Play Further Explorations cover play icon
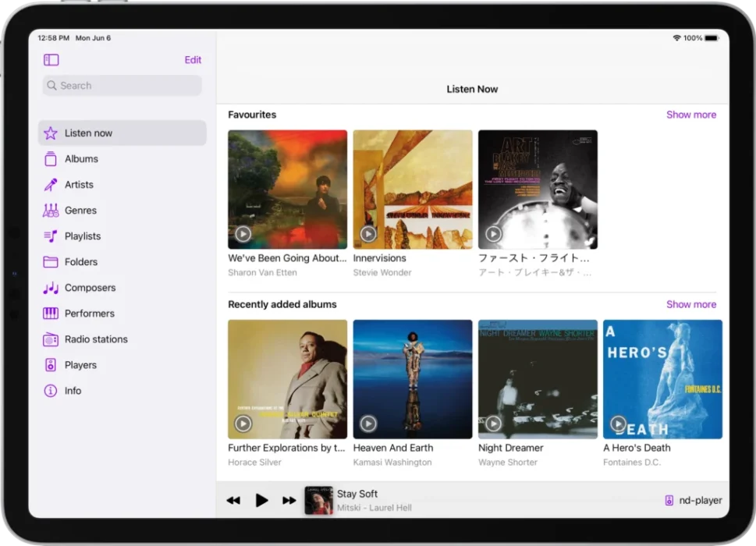The height and width of the screenshot is (546, 756). tap(243, 424)
